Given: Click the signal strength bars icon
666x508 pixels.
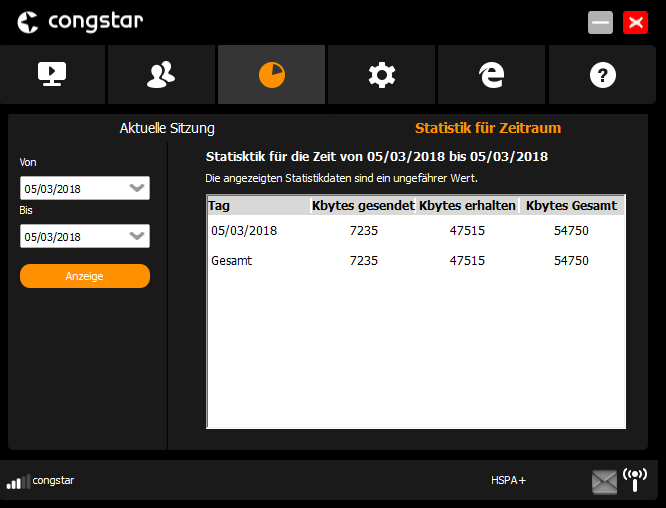Looking at the screenshot, I should (16, 482).
